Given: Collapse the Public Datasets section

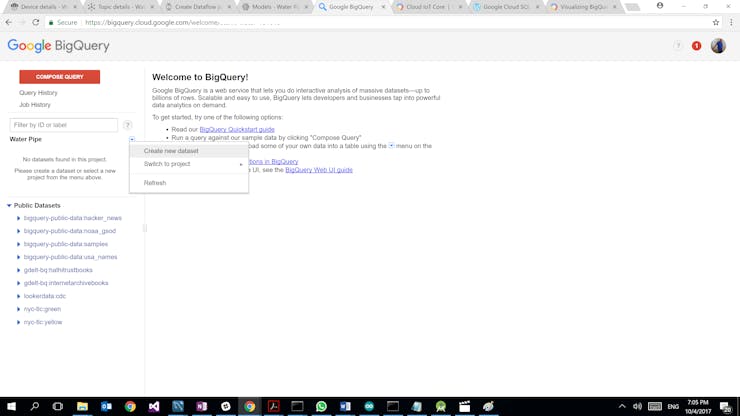Looking at the screenshot, I should [9, 205].
